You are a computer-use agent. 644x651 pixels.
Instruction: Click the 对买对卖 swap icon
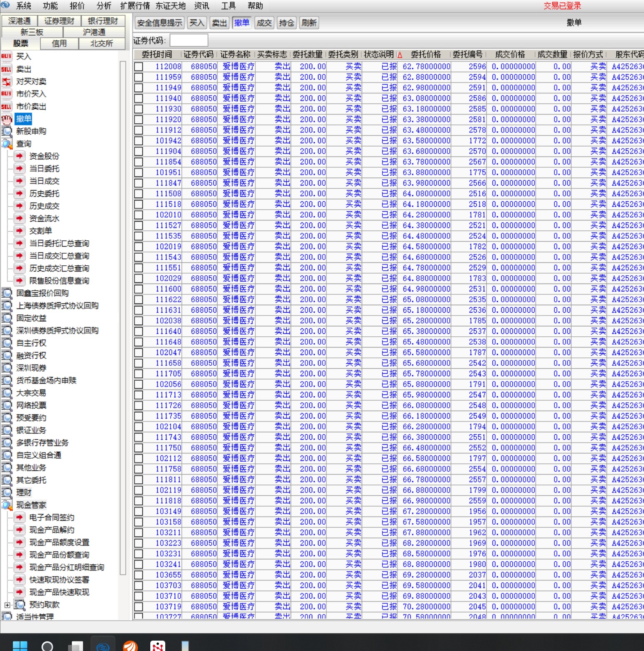pos(6,81)
